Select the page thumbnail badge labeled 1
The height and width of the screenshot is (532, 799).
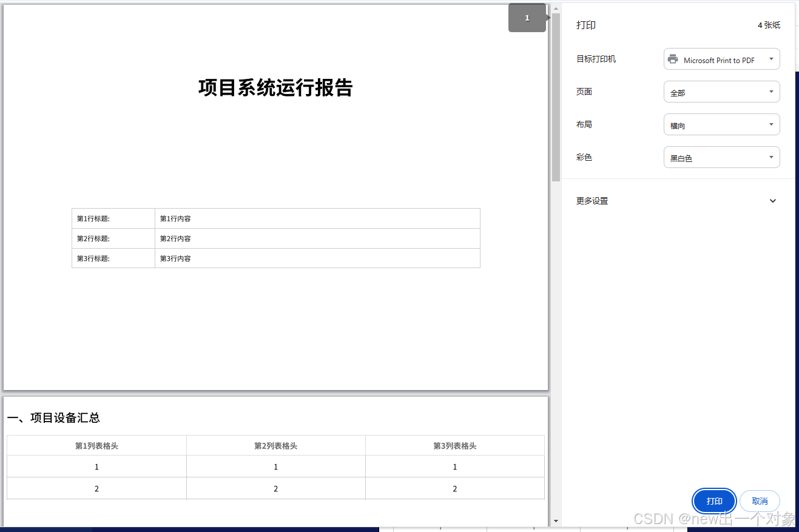pos(527,18)
